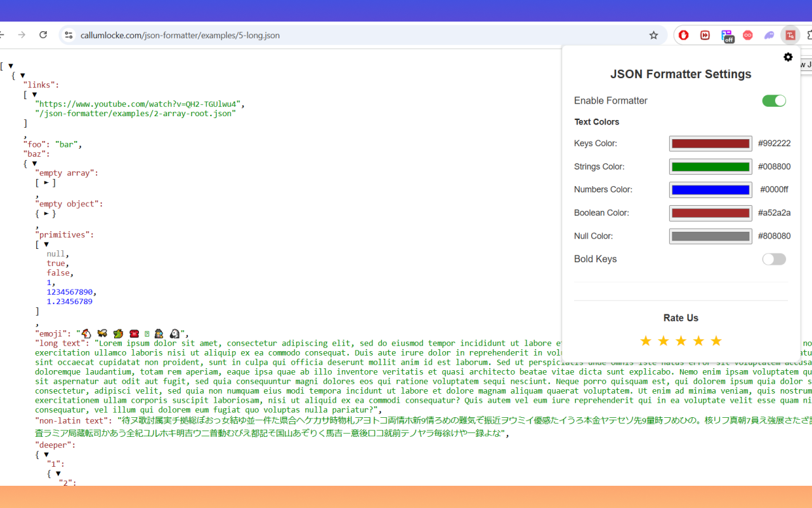Bookmark the page via the star icon
This screenshot has height=508, width=812.
click(653, 35)
